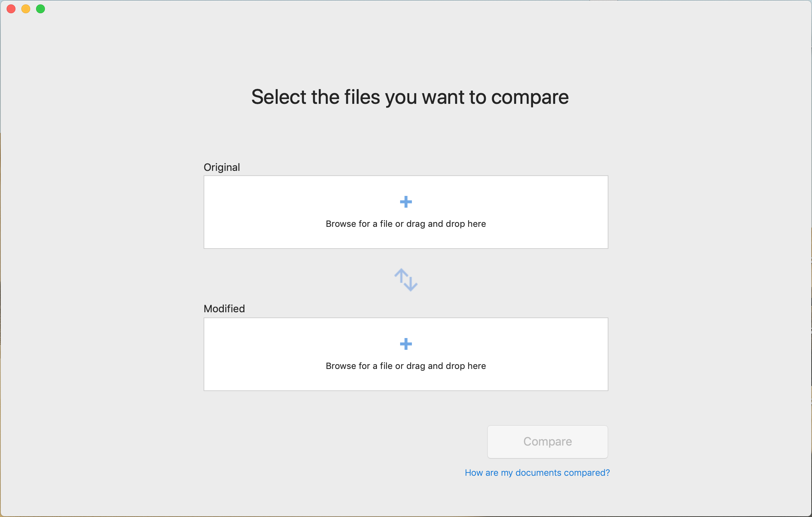Viewport: 812px width, 517px height.
Task: Click the down arrow of the swap icon
Action: [411, 284]
